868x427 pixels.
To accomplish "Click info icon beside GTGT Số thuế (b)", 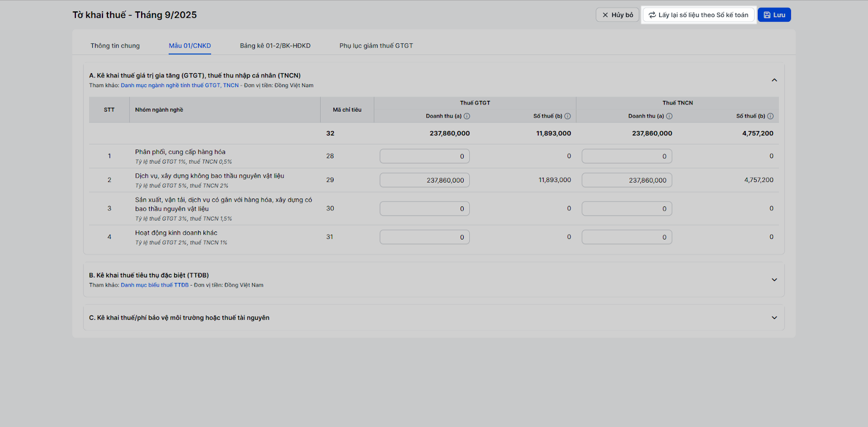I will coord(567,116).
